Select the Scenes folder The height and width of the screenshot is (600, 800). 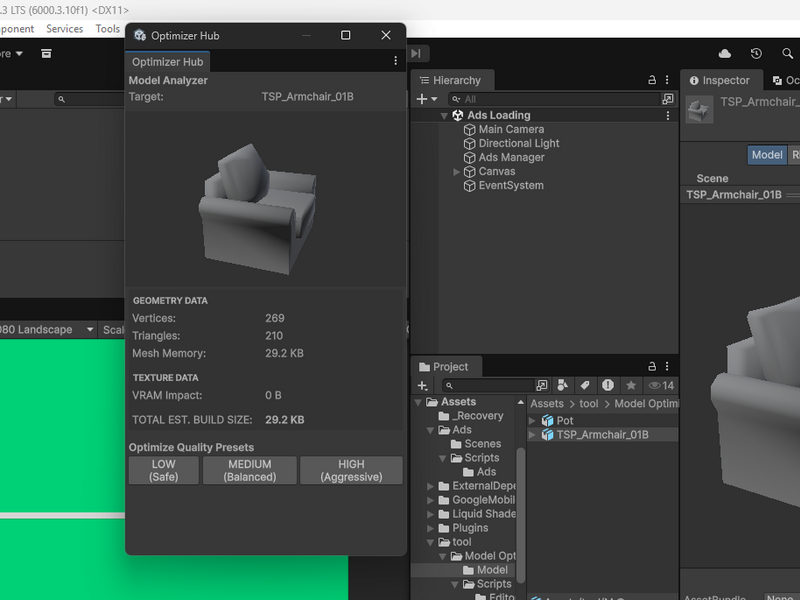click(x=476, y=444)
